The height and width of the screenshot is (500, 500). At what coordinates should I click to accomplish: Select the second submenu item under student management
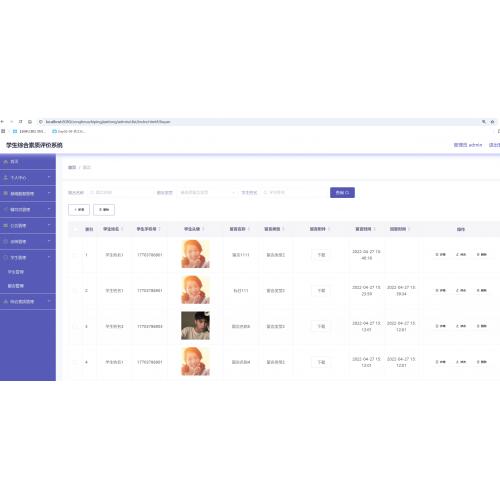(x=16, y=286)
